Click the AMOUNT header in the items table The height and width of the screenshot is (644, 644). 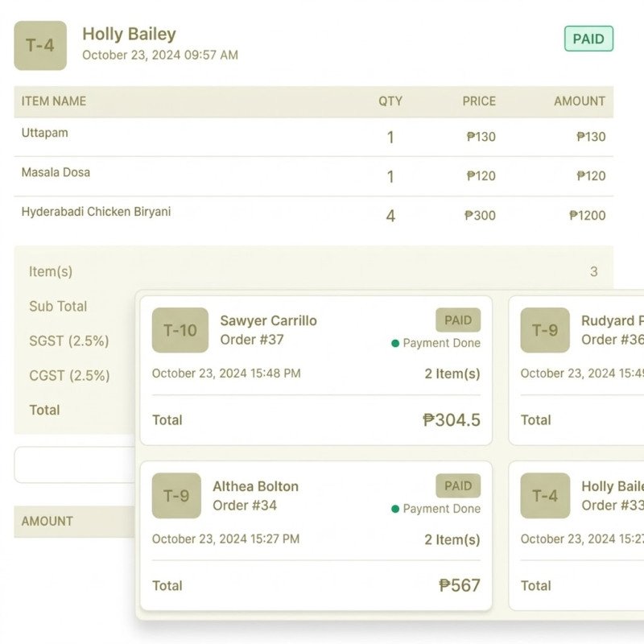point(580,101)
